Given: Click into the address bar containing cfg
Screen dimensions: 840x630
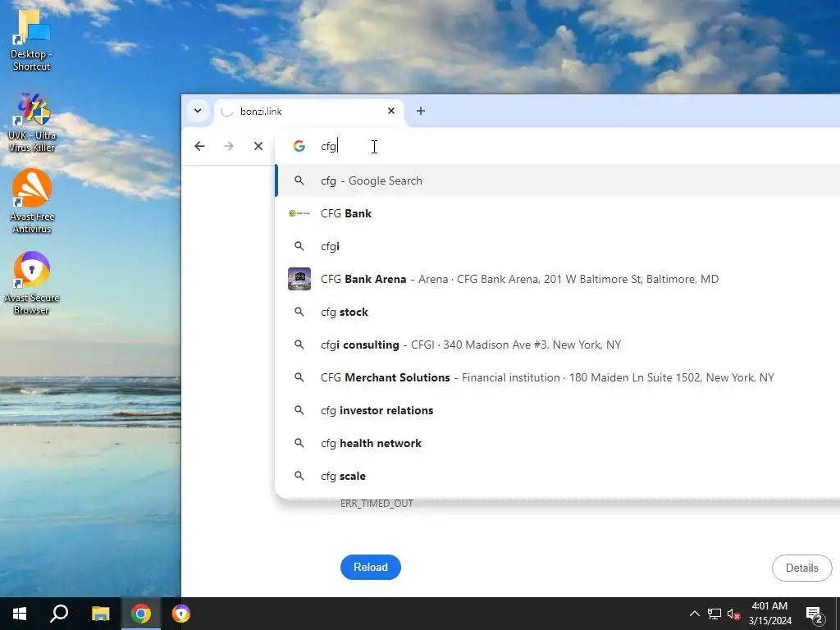Looking at the screenshot, I should [557, 146].
